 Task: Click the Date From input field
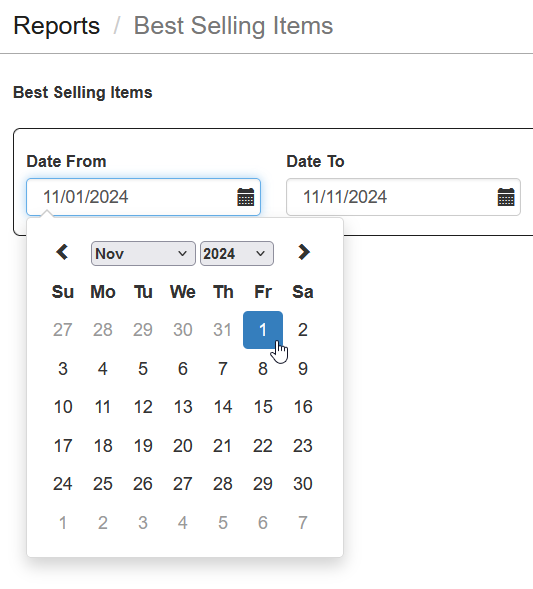(x=143, y=197)
